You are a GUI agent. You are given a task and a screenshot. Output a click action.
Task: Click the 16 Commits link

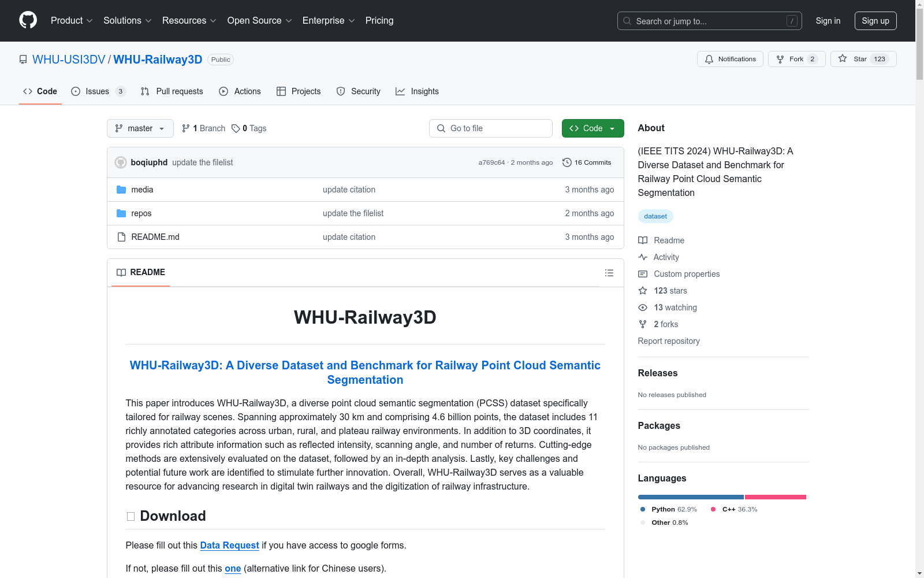click(x=587, y=162)
